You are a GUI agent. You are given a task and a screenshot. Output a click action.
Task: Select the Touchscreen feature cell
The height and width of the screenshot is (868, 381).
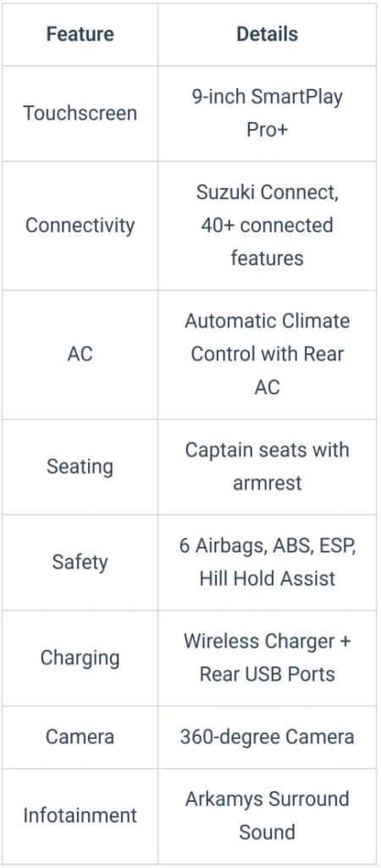coord(80,114)
